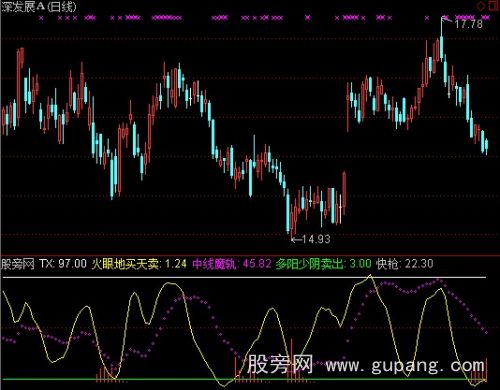Screen dimensions: 500x390
Task: Click the red square panel icon
Action: [494, 6]
